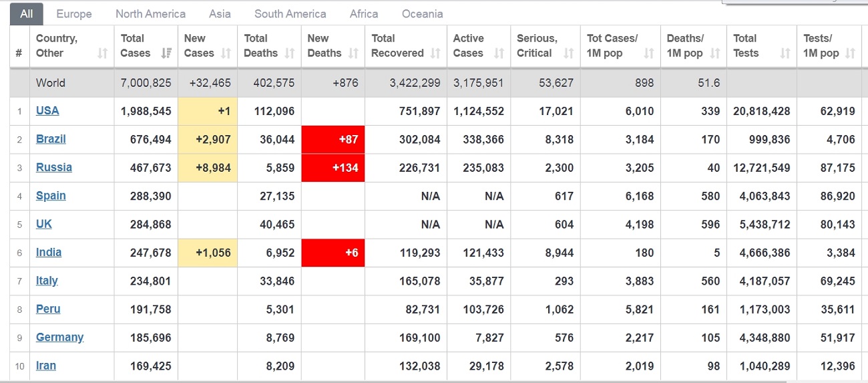Viewport: 868px width, 383px height.
Task: Switch to the Europe tab
Action: tap(74, 14)
